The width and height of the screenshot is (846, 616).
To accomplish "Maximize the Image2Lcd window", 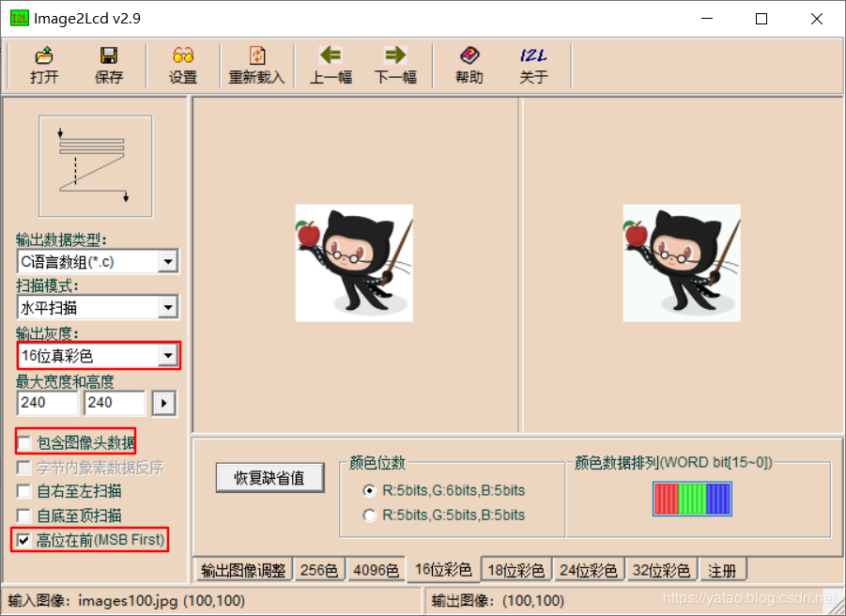I will click(761, 19).
